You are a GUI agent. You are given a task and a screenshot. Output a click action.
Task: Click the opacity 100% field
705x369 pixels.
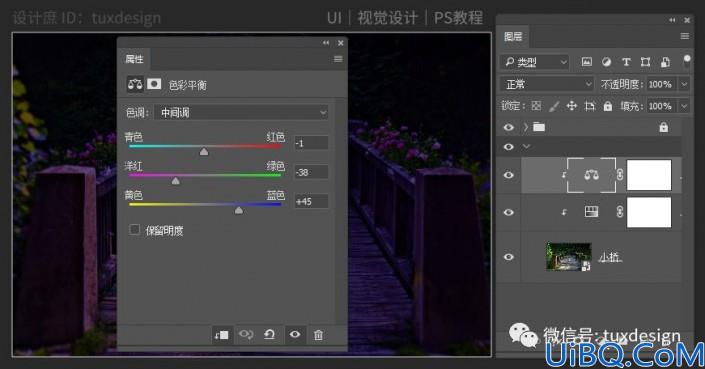coord(661,84)
